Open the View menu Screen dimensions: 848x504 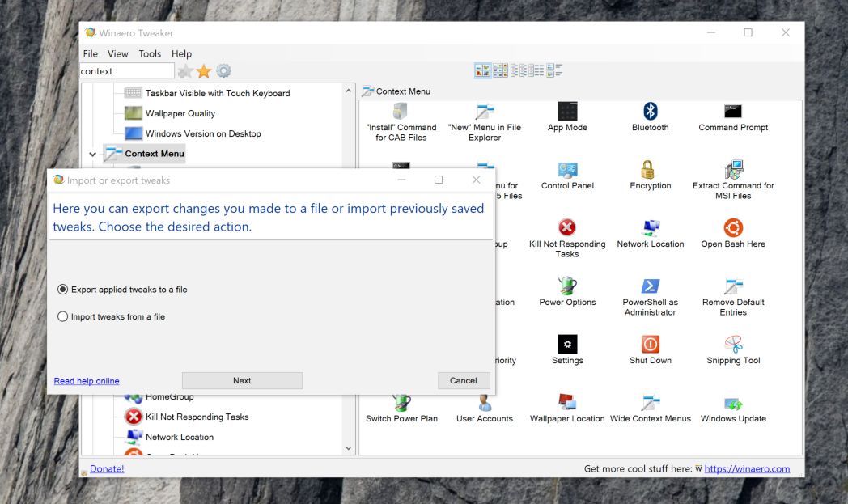[x=117, y=53]
